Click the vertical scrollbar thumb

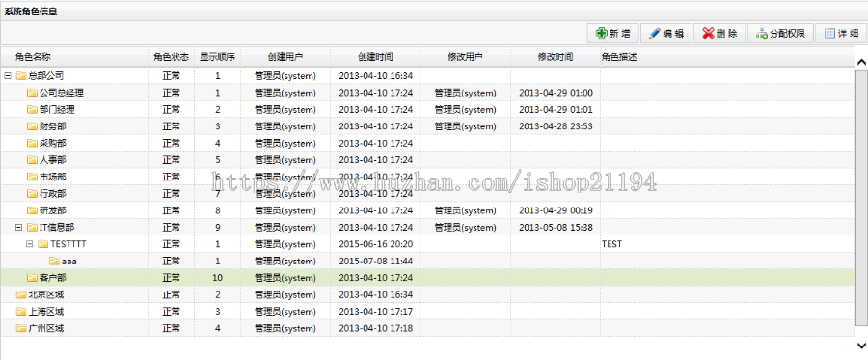click(x=861, y=198)
